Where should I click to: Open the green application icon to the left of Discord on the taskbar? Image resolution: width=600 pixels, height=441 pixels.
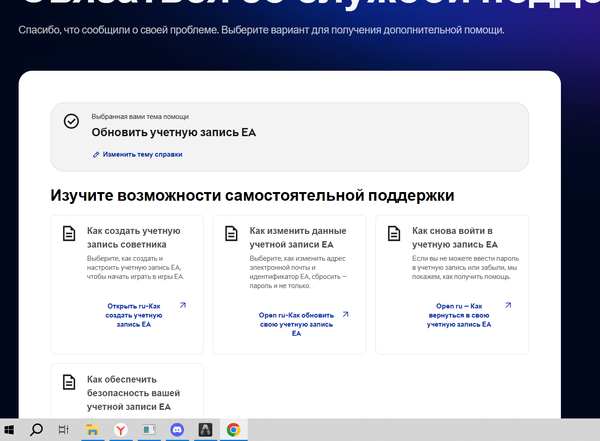[x=149, y=430]
